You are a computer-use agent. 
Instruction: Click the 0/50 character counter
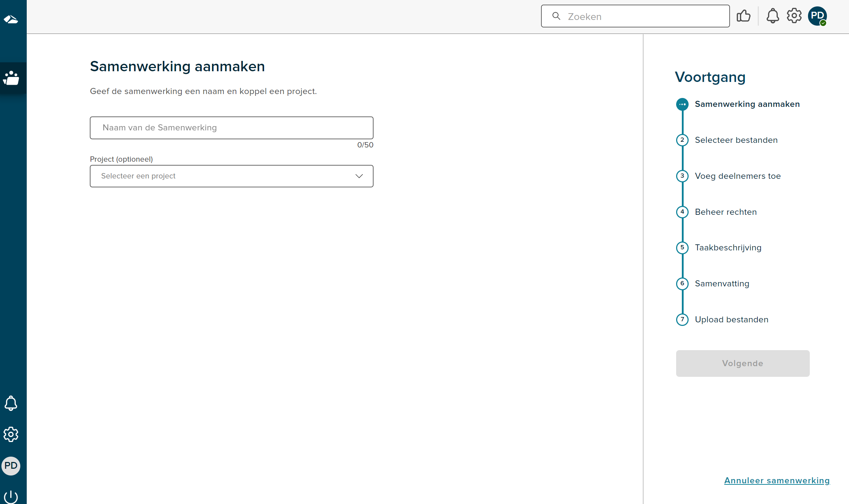coord(365,145)
